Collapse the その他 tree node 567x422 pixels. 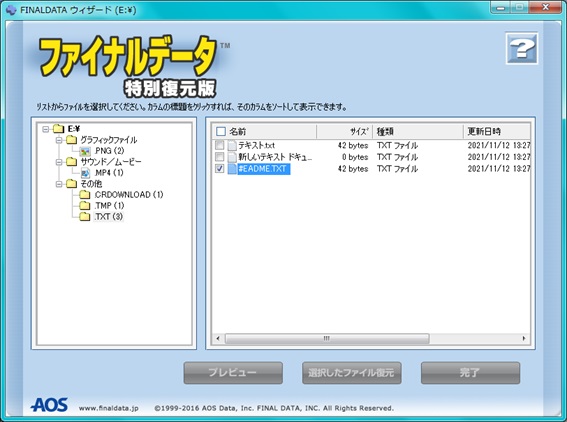pos(59,184)
